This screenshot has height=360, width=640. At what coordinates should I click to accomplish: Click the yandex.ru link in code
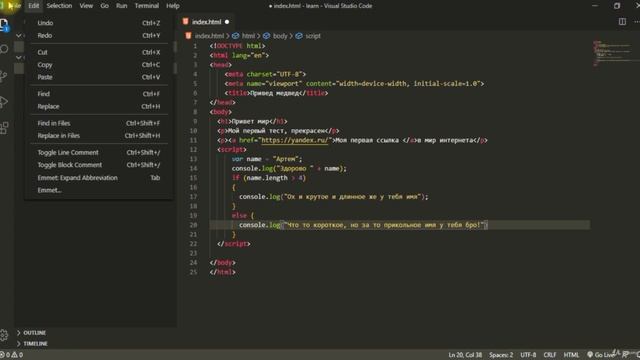(294, 140)
